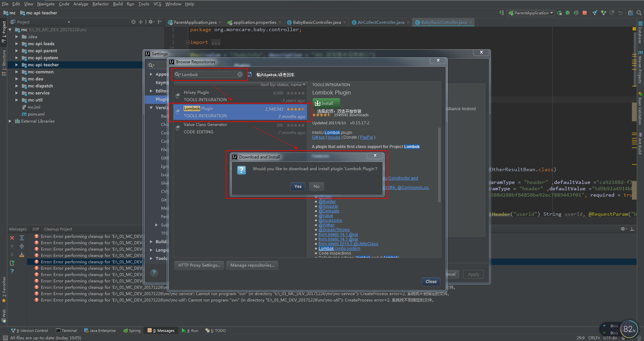
Task: Click the Make Project build icon
Action: pyautogui.click(x=502, y=13)
